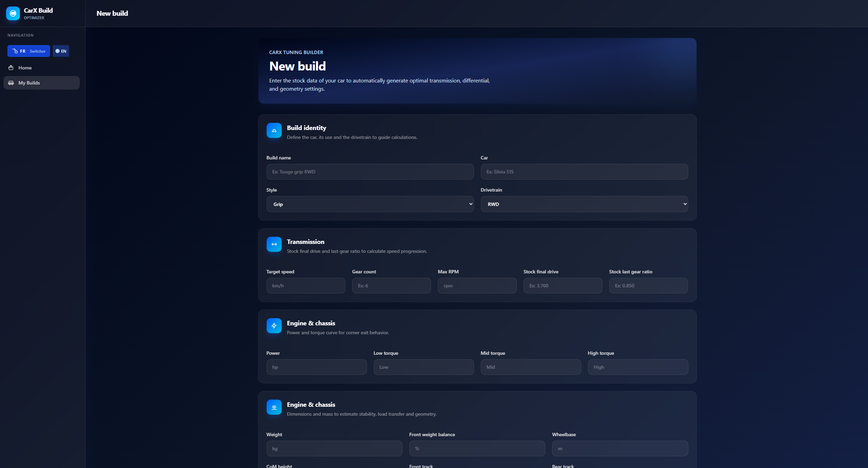Click the Power hp input field

tap(317, 367)
